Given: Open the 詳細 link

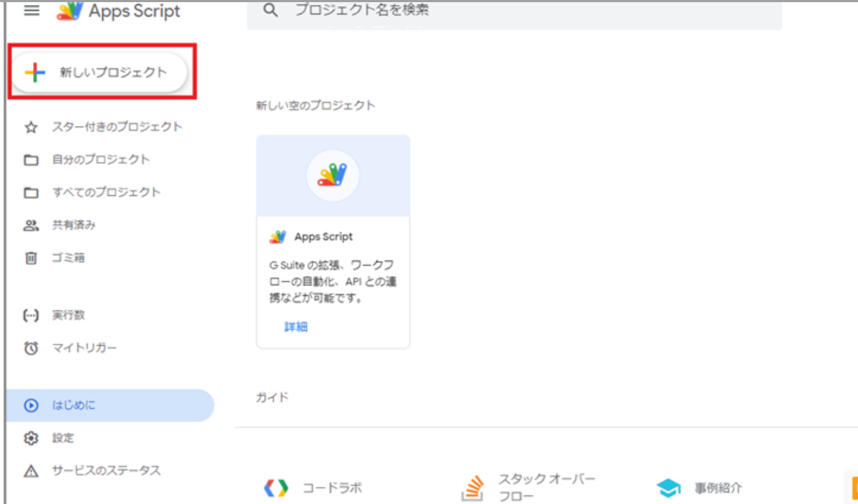Looking at the screenshot, I should (296, 327).
